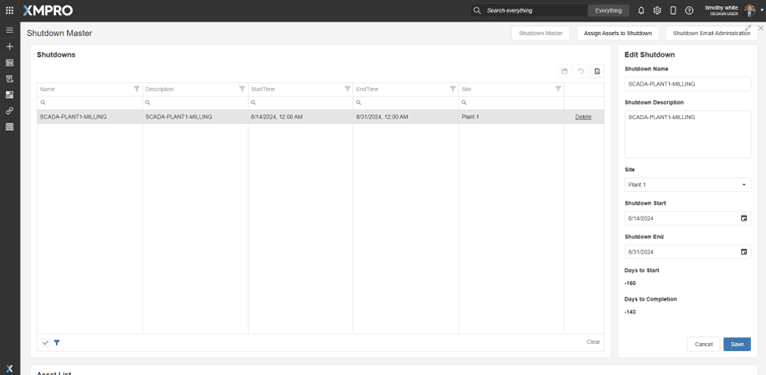
Task: Toggle the hamburger menu in sidebar
Action: 9,30
